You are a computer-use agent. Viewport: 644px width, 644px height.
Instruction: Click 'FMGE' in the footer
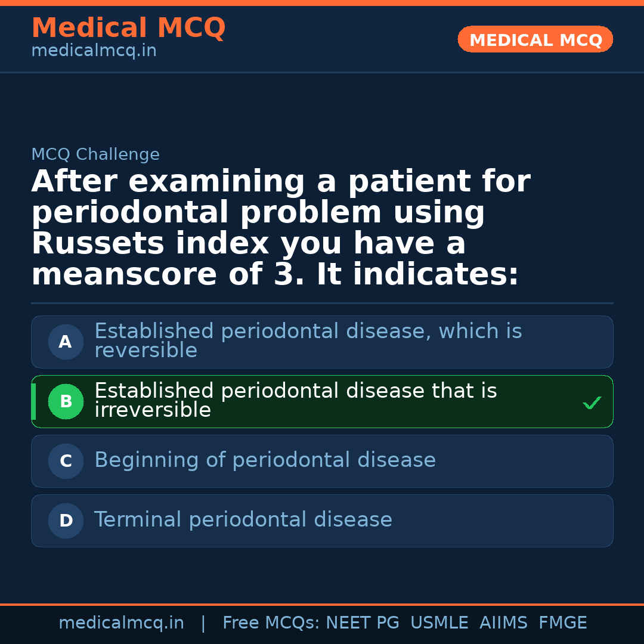563,623
